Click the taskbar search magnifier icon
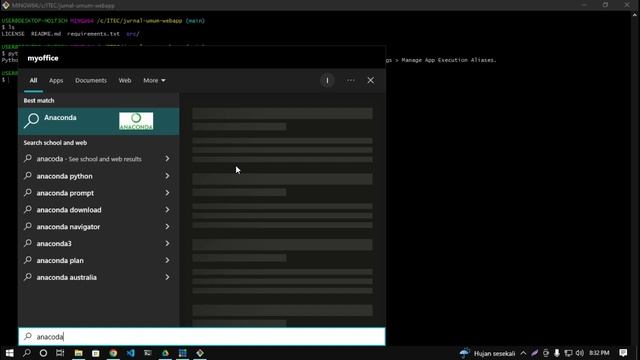Image resolution: width=640 pixels, height=360 pixels. point(27,353)
